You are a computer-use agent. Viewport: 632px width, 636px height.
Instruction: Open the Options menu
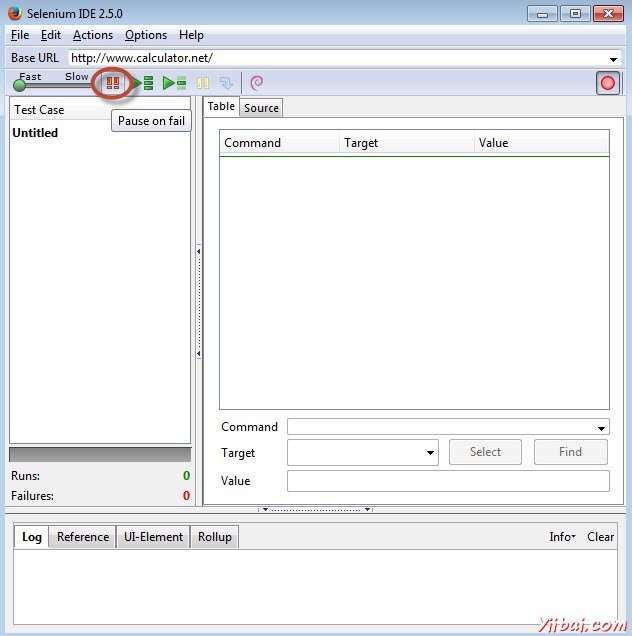click(146, 35)
